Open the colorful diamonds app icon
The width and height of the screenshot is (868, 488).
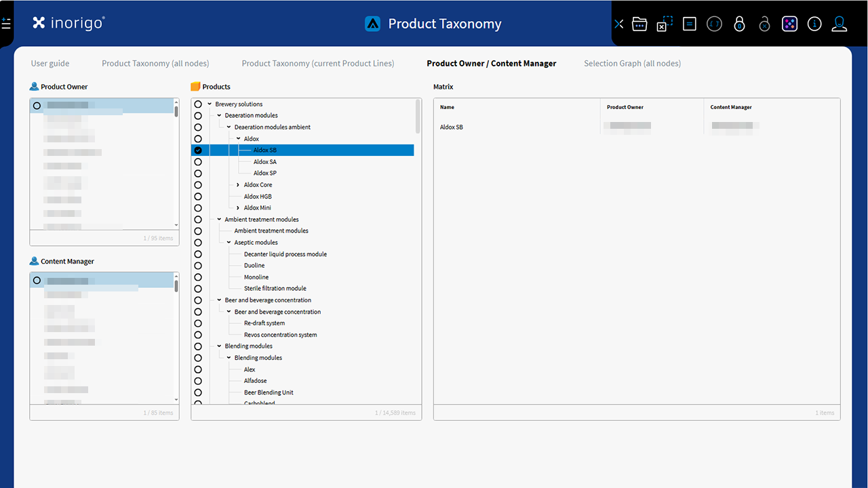pos(789,24)
